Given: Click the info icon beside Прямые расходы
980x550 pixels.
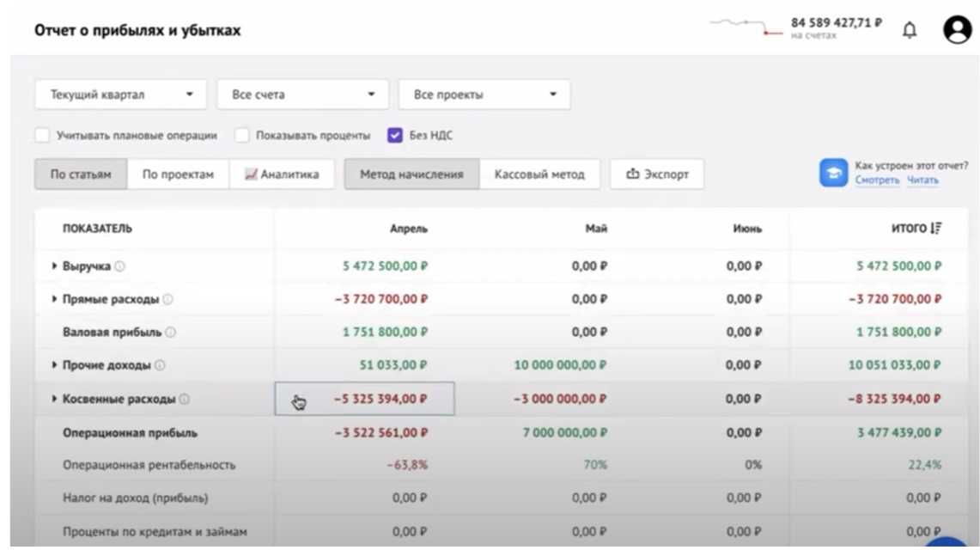Looking at the screenshot, I should click(168, 300).
